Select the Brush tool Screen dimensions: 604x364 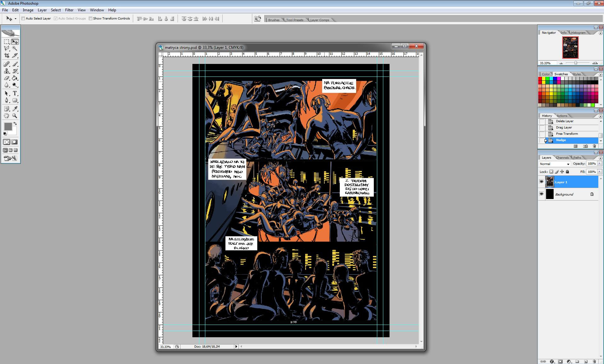[x=14, y=64]
